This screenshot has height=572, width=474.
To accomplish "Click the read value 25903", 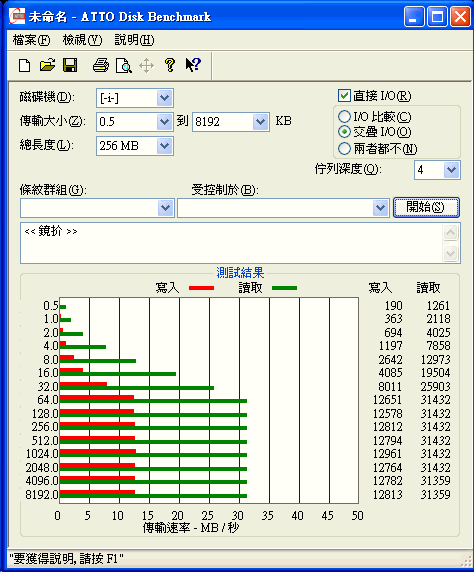I will click(x=435, y=386).
